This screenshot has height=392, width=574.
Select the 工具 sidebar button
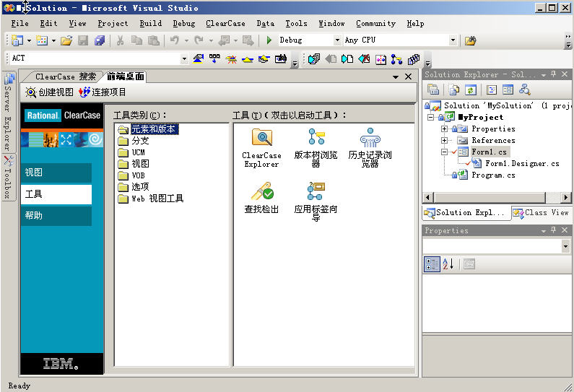click(x=56, y=194)
